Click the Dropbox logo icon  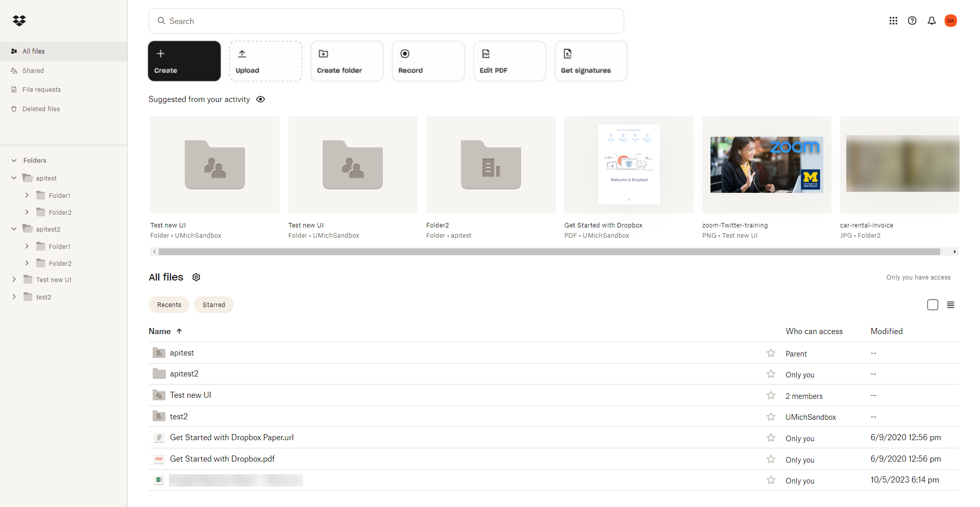[19, 20]
